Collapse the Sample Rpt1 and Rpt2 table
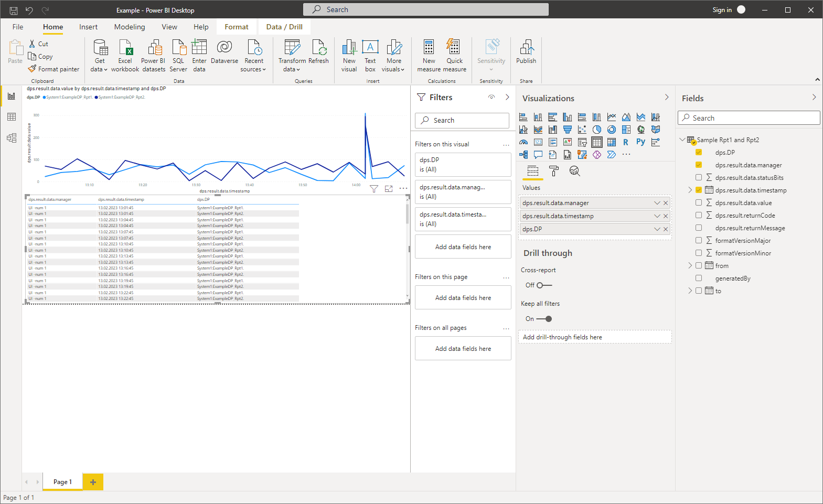Viewport: 823px width, 504px height. click(x=682, y=140)
